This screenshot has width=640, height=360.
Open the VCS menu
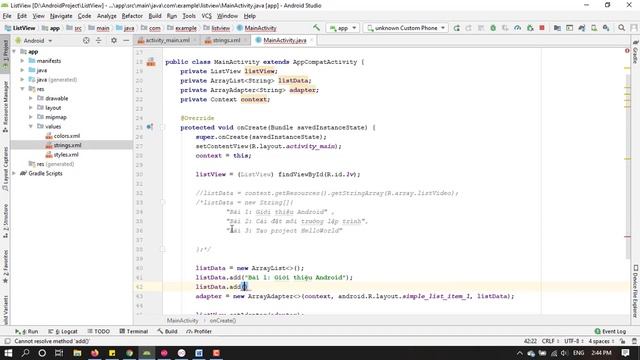207,16
